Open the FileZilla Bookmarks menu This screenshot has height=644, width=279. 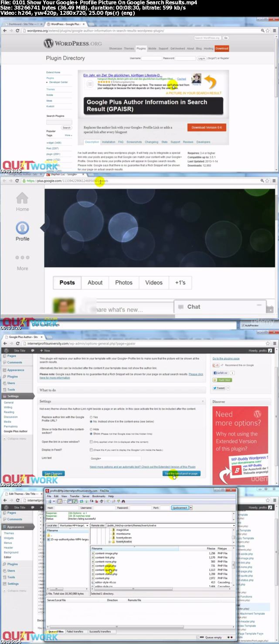[x=99, y=496]
